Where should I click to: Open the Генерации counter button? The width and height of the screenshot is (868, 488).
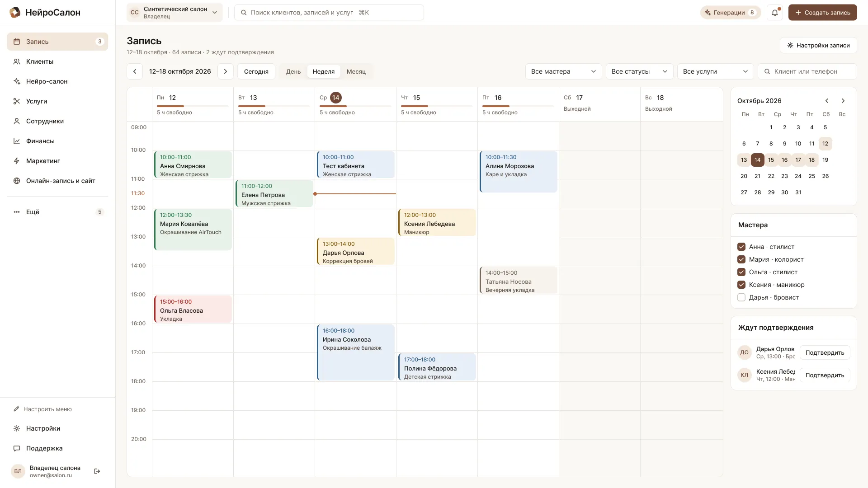coord(730,13)
